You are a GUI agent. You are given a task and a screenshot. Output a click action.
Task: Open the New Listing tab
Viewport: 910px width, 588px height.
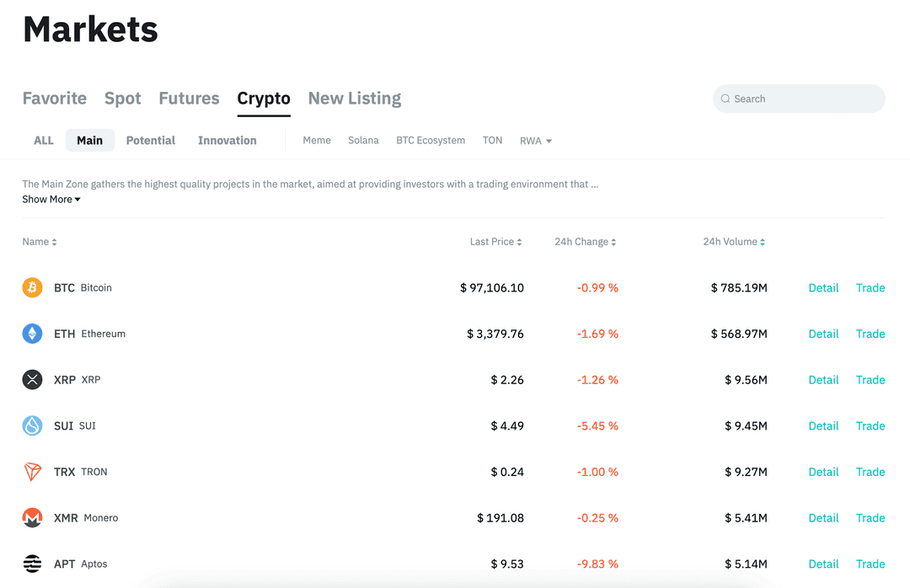pos(354,99)
